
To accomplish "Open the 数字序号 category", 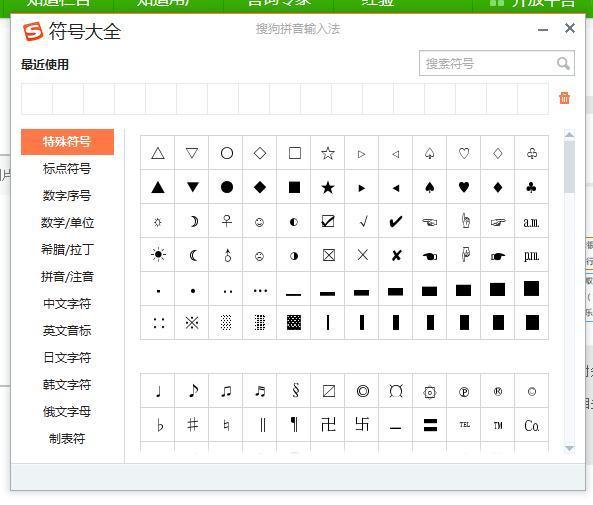I will click(x=67, y=196).
